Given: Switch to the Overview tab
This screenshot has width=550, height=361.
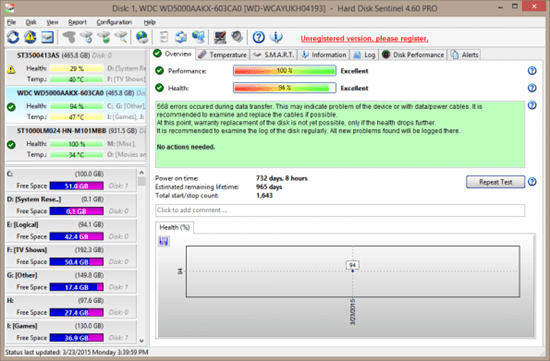Looking at the screenshot, I should pyautogui.click(x=173, y=54).
